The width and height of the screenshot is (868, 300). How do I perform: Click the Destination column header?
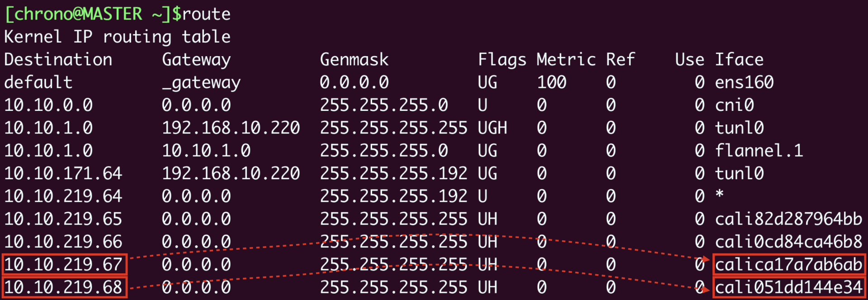coord(58,60)
